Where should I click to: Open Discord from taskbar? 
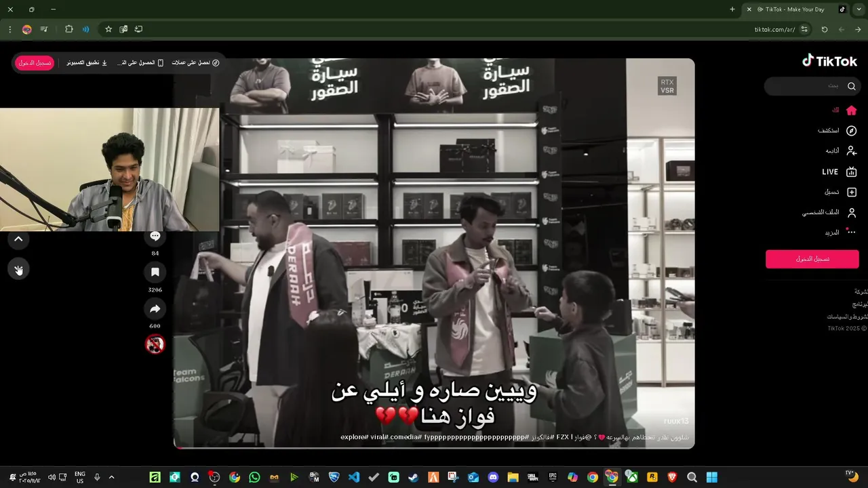493,477
